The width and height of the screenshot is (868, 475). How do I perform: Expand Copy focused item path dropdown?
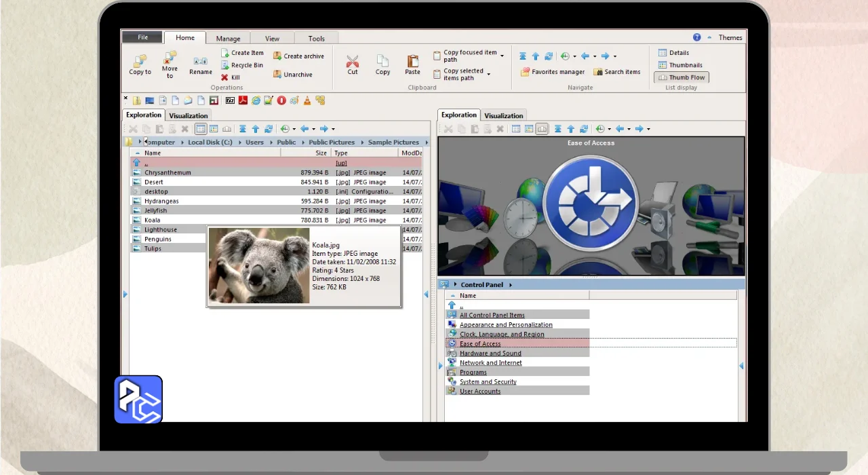[x=502, y=55]
